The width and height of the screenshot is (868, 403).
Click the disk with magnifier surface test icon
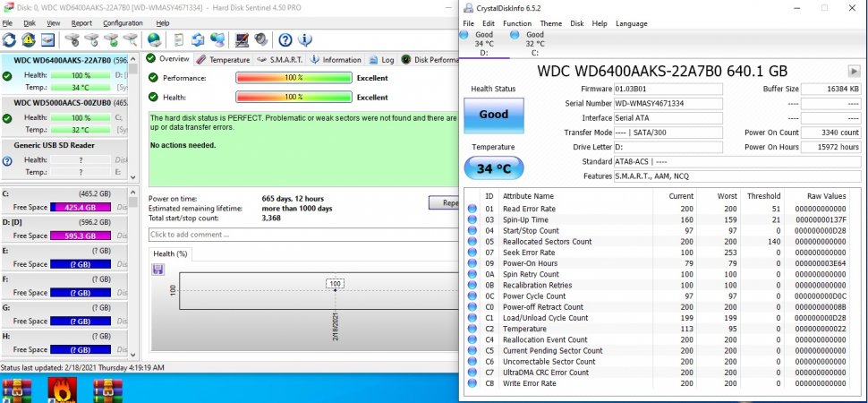pyautogui.click(x=131, y=40)
